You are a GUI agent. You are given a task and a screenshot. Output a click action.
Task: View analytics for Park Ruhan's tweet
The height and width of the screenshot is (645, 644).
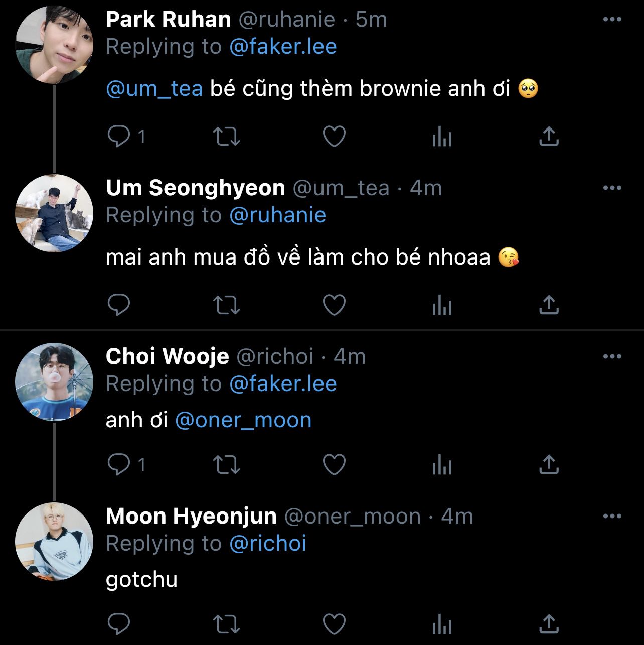click(442, 136)
